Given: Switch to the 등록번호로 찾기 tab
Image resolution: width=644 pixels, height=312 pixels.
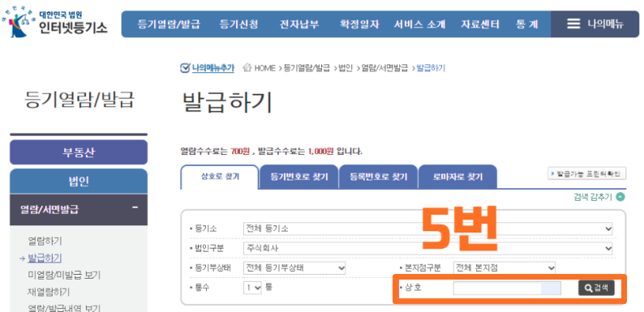Looking at the screenshot, I should point(378,177).
